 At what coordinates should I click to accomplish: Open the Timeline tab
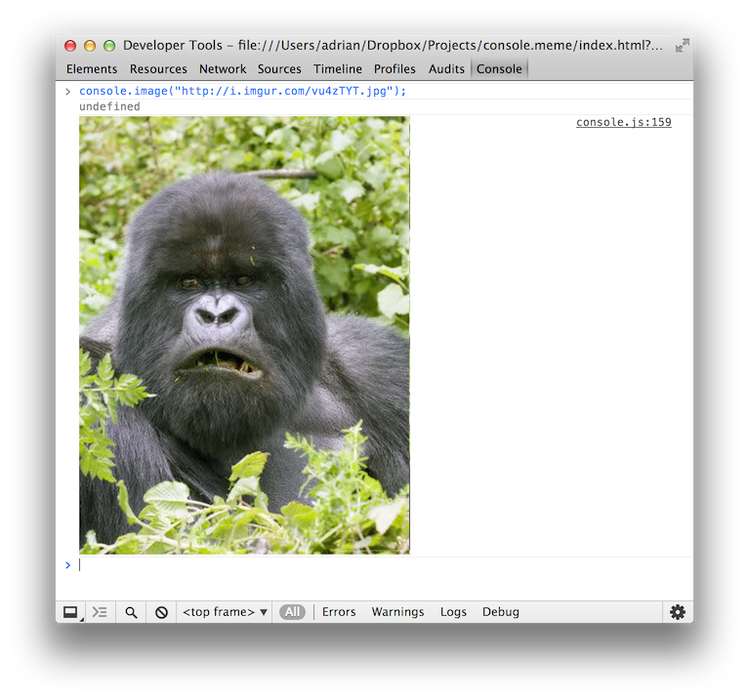tap(338, 69)
